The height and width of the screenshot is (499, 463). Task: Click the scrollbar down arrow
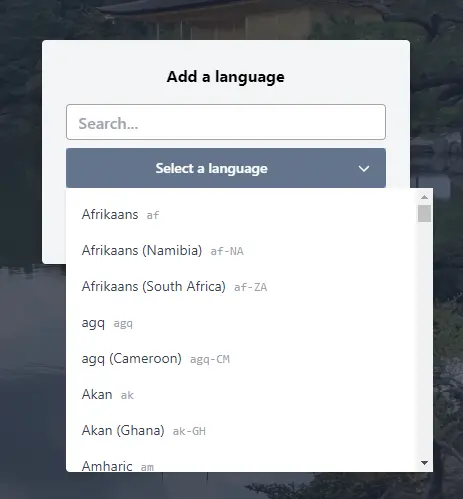pos(424,463)
